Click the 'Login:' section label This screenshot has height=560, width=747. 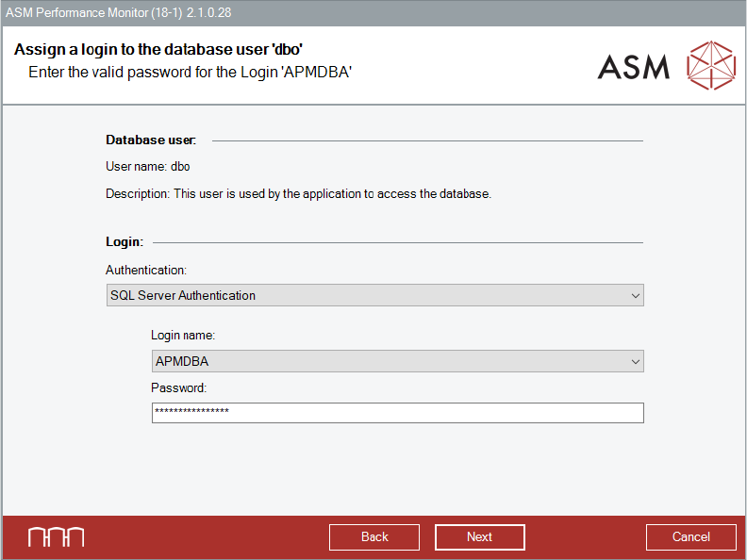click(x=124, y=242)
